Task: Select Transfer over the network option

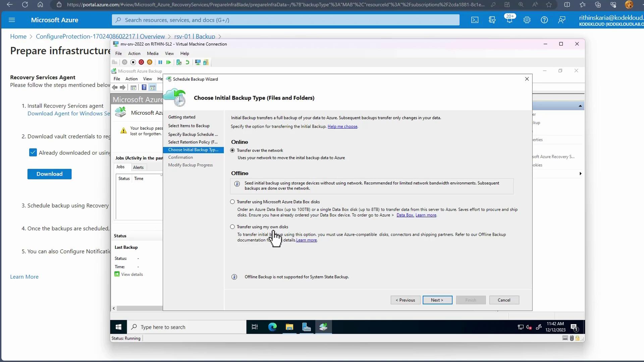Action: point(232,150)
